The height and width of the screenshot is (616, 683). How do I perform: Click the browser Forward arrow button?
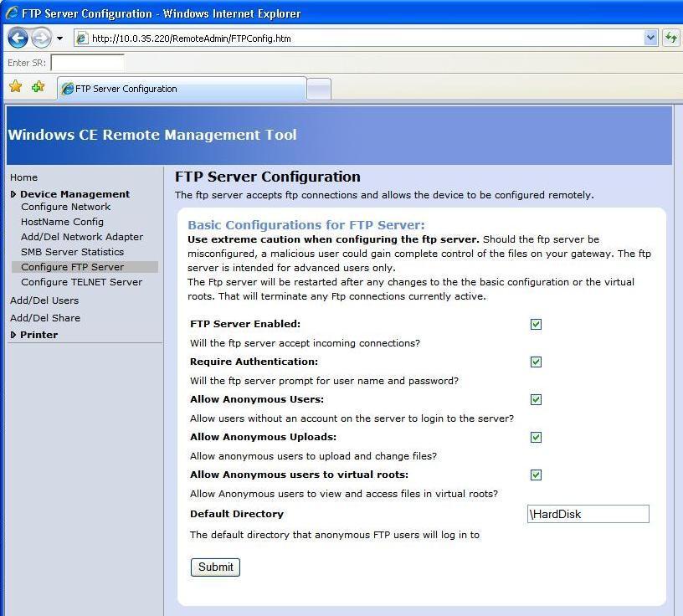41,38
